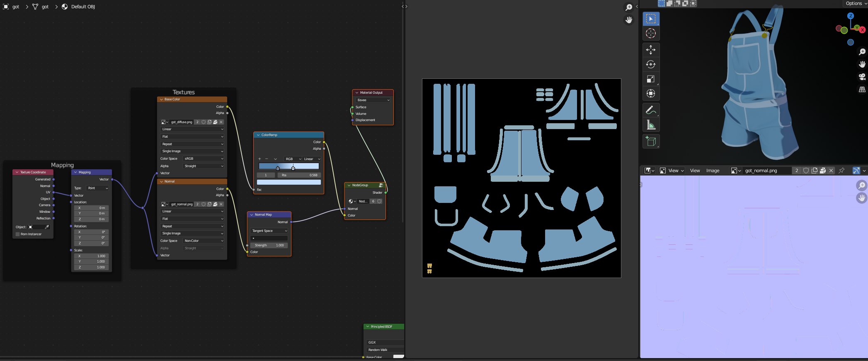Activate the 3D Cursor tool
The height and width of the screenshot is (361, 868).
click(x=651, y=33)
